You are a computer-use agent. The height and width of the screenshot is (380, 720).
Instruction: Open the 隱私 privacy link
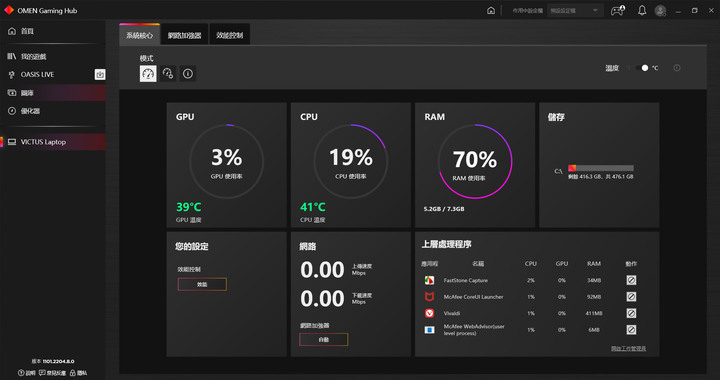(x=79, y=373)
